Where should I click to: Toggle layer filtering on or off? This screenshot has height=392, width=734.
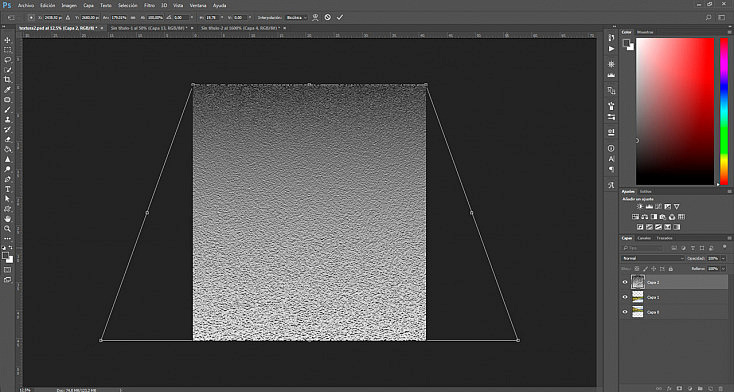point(725,247)
